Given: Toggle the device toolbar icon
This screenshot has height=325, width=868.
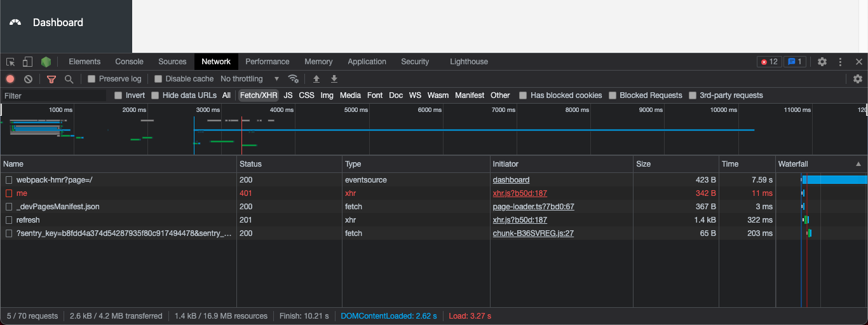Looking at the screenshot, I should point(27,62).
